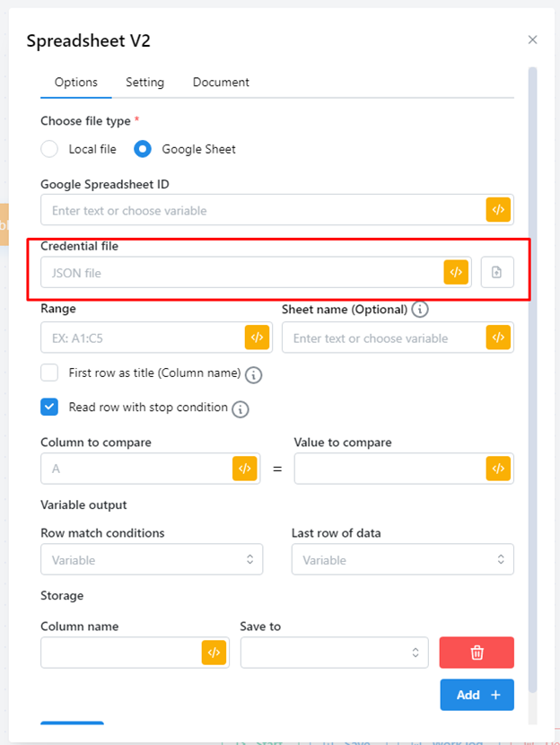Open Row match conditions variable dropdown

152,559
